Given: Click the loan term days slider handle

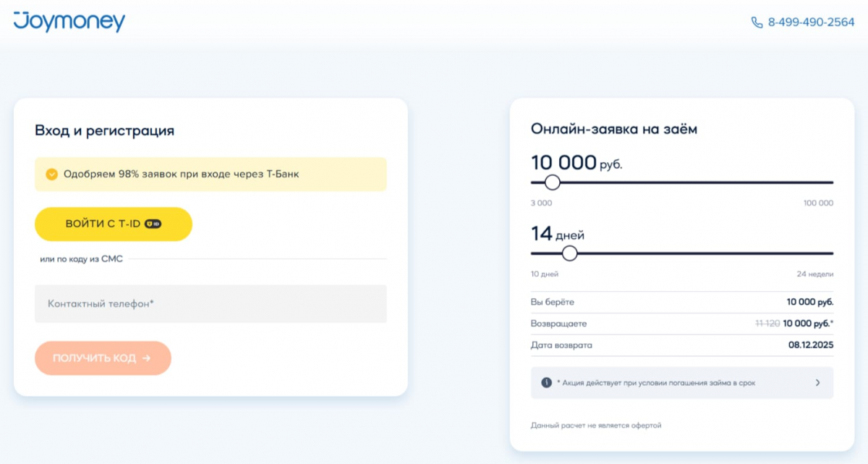Looking at the screenshot, I should click(570, 253).
